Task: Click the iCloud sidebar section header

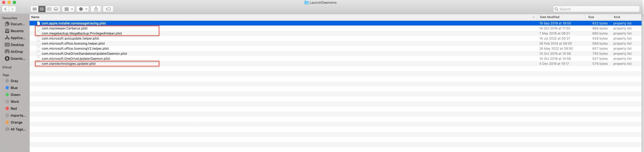Action: coord(7,67)
